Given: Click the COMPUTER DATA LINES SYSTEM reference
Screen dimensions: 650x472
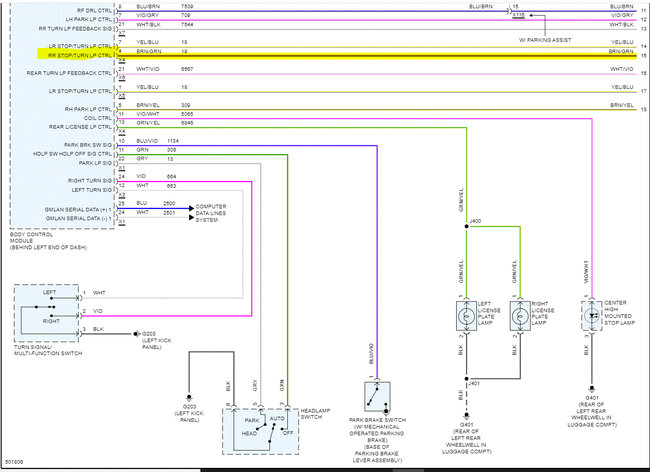Looking at the screenshot, I should click(211, 213).
